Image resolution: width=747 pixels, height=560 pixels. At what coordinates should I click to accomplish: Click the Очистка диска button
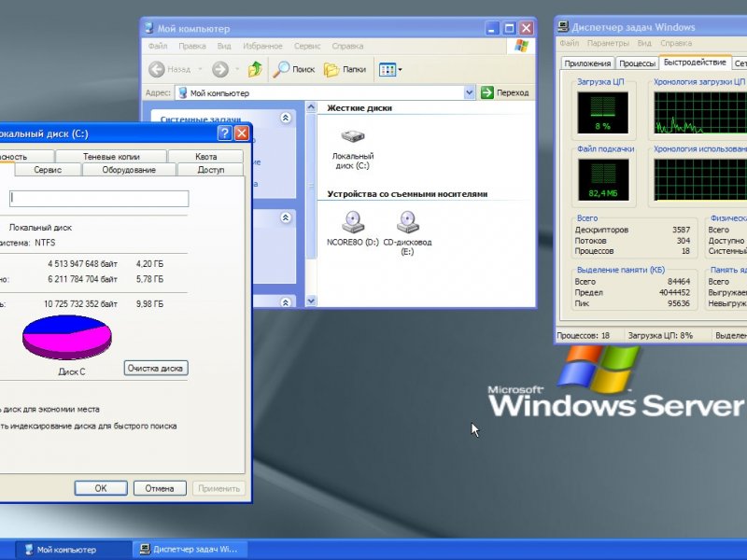pyautogui.click(x=155, y=368)
